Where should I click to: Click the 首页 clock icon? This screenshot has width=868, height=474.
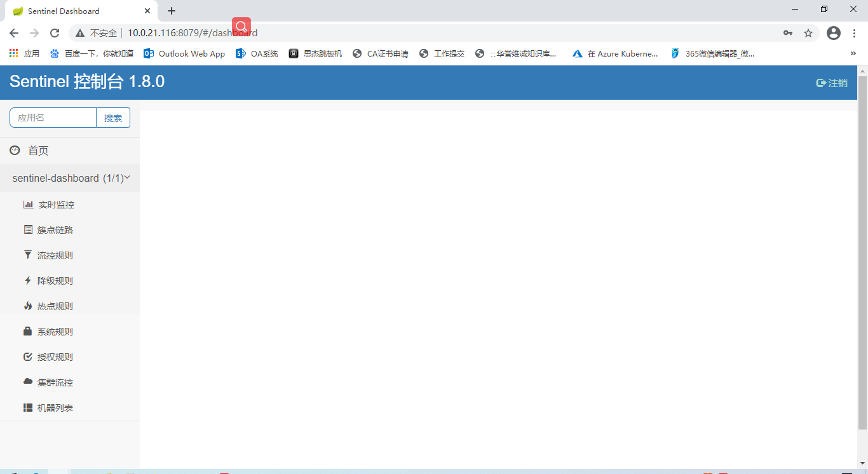coord(15,150)
